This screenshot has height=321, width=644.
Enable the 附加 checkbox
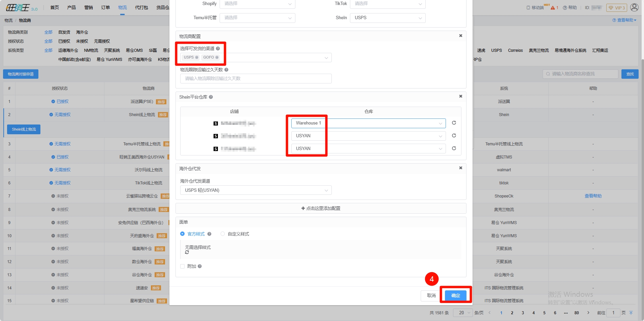point(183,266)
